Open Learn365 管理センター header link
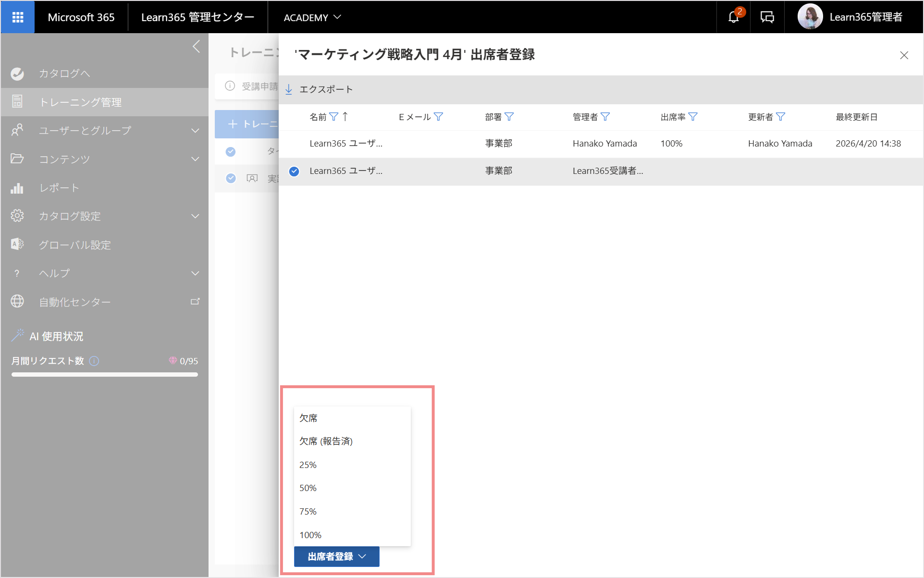This screenshot has height=578, width=924. (197, 17)
